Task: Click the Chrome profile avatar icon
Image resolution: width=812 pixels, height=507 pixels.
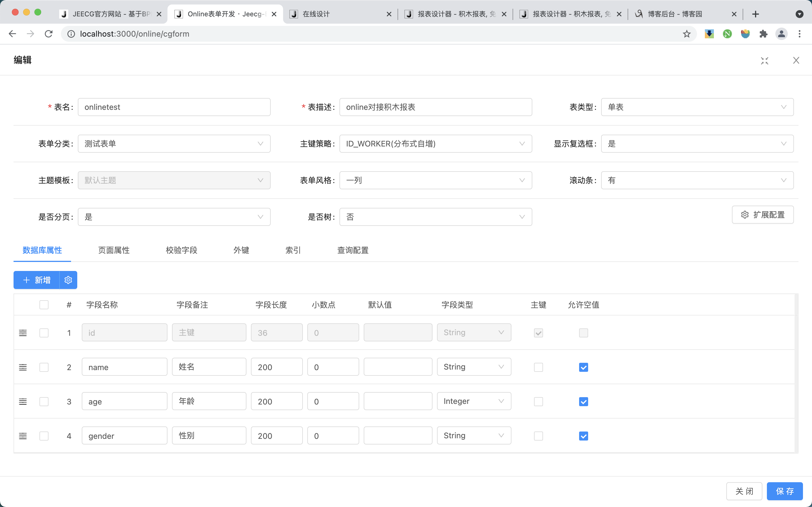Action: (781, 34)
